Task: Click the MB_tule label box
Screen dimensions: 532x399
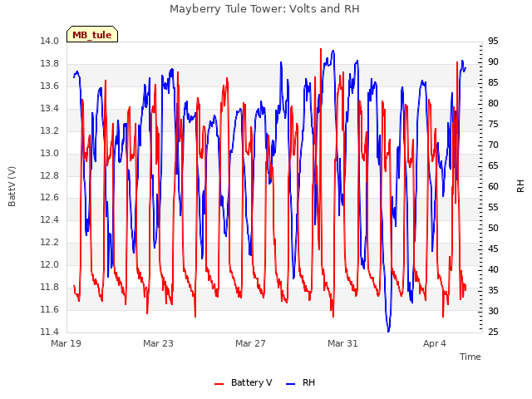Action: (92, 35)
